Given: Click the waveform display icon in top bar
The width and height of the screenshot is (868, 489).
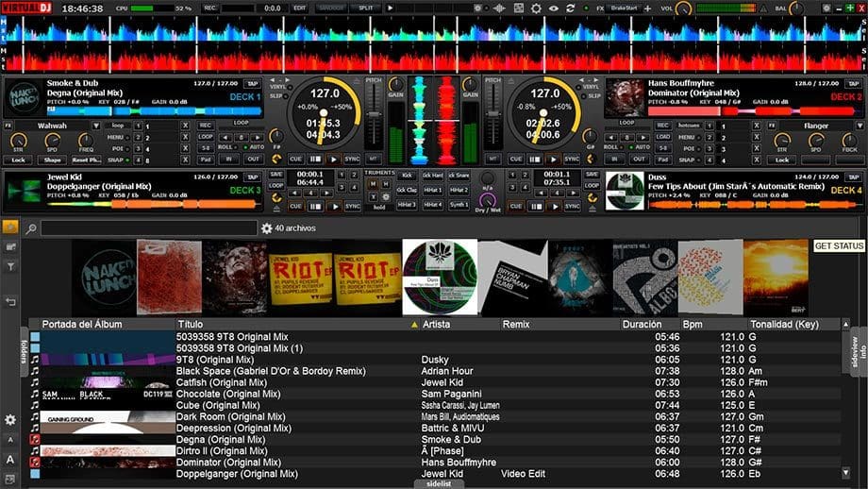Looking at the screenshot, I should pos(499,8).
